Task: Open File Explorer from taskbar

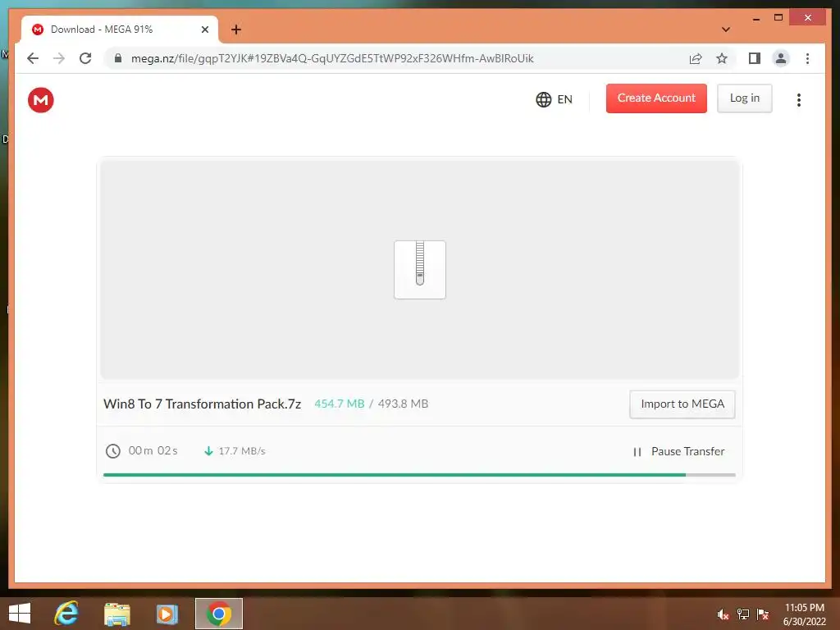Action: (116, 614)
